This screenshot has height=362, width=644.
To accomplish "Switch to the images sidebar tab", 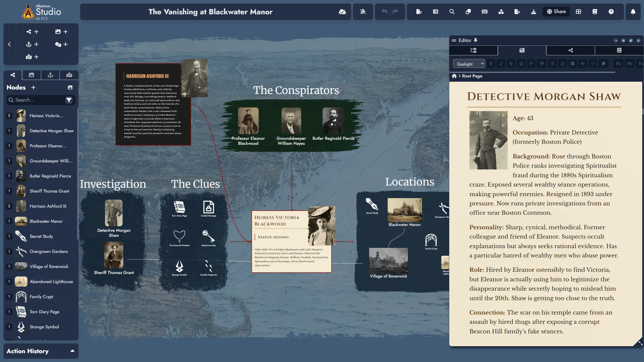I will pyautogui.click(x=31, y=75).
